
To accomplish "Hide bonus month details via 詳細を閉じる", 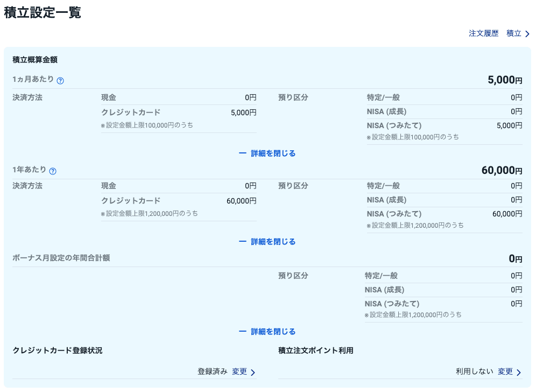I will (273, 332).
